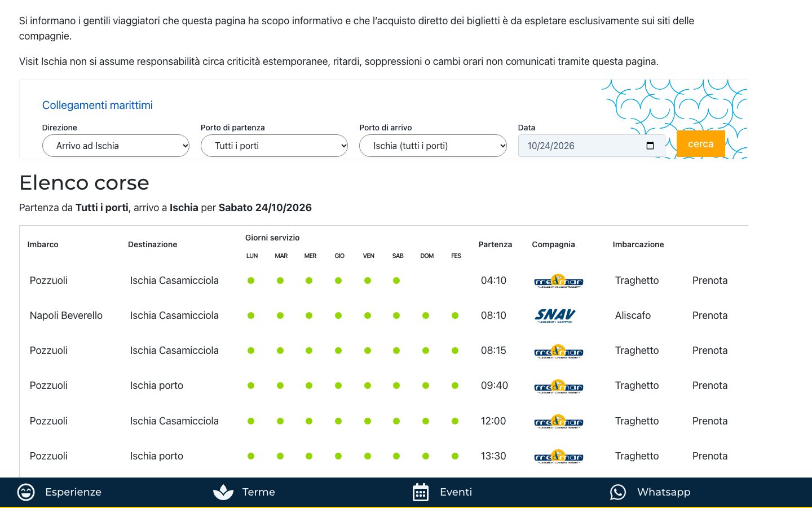The image size is (812, 508).
Task: Open the Terme menu item
Action: [x=259, y=492]
